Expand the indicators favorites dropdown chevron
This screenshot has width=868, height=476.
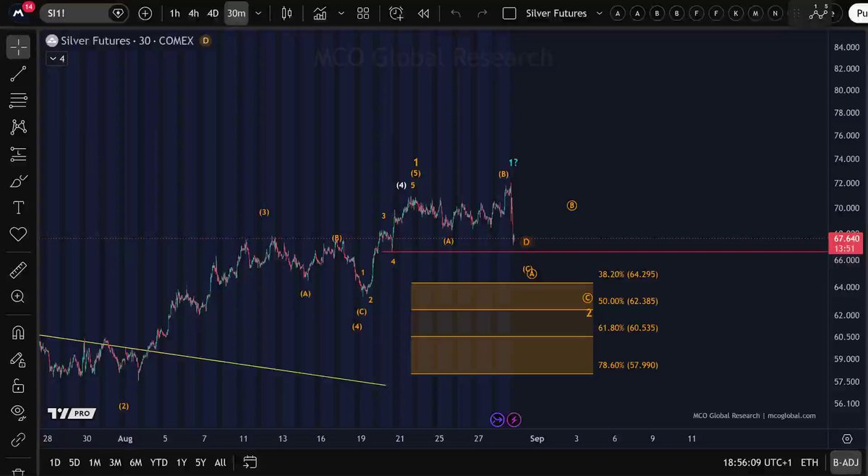pyautogui.click(x=340, y=13)
